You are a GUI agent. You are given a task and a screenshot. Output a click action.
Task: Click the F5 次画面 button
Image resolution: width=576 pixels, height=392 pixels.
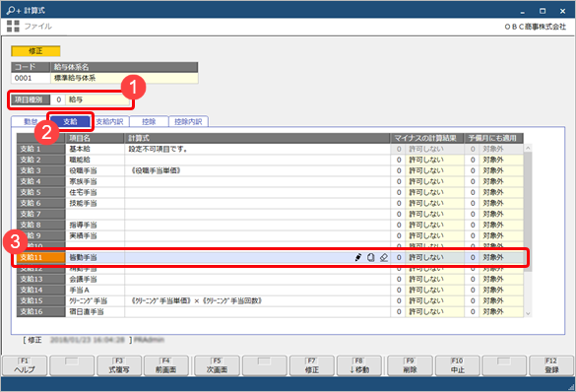[217, 366]
